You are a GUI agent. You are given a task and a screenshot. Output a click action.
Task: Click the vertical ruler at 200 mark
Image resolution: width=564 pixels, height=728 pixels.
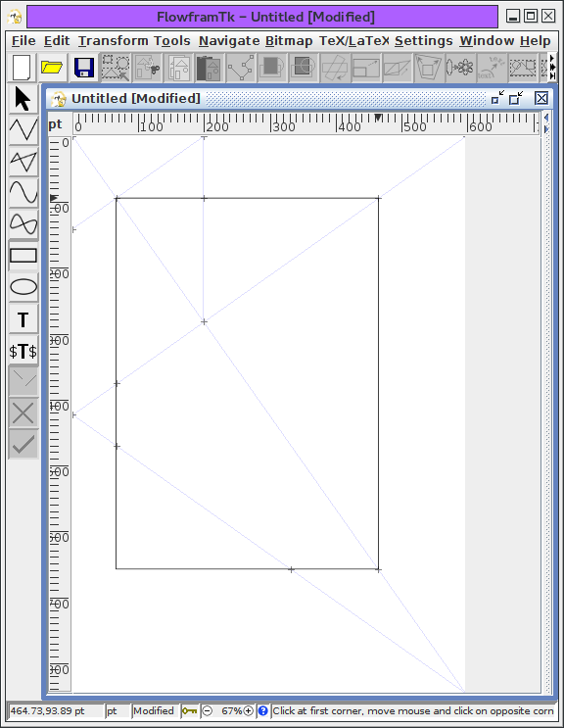click(60, 274)
